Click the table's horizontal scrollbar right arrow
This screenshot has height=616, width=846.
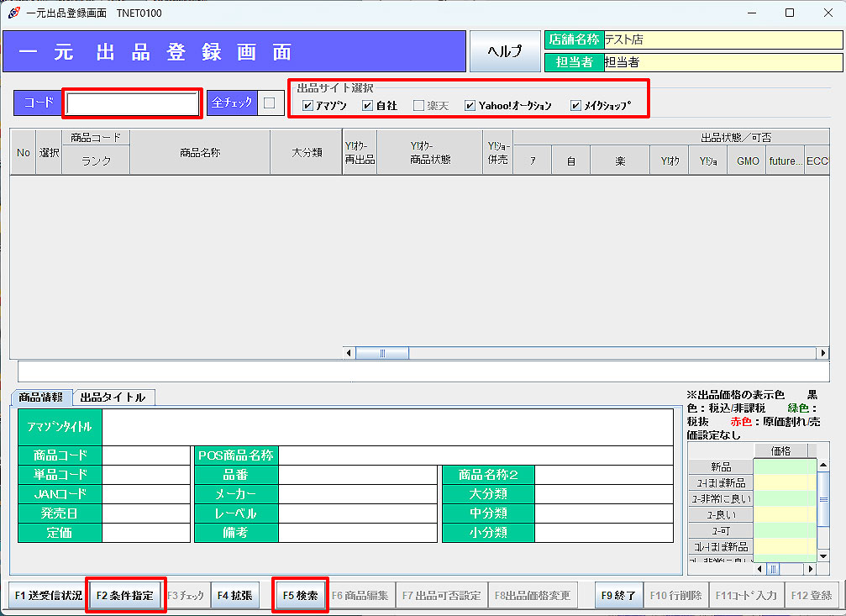823,353
